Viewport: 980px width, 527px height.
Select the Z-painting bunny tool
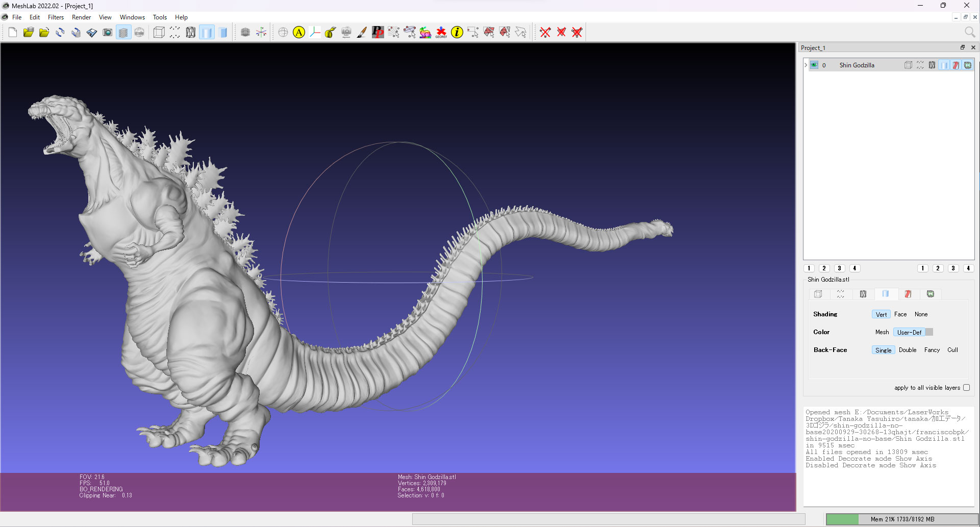point(425,33)
